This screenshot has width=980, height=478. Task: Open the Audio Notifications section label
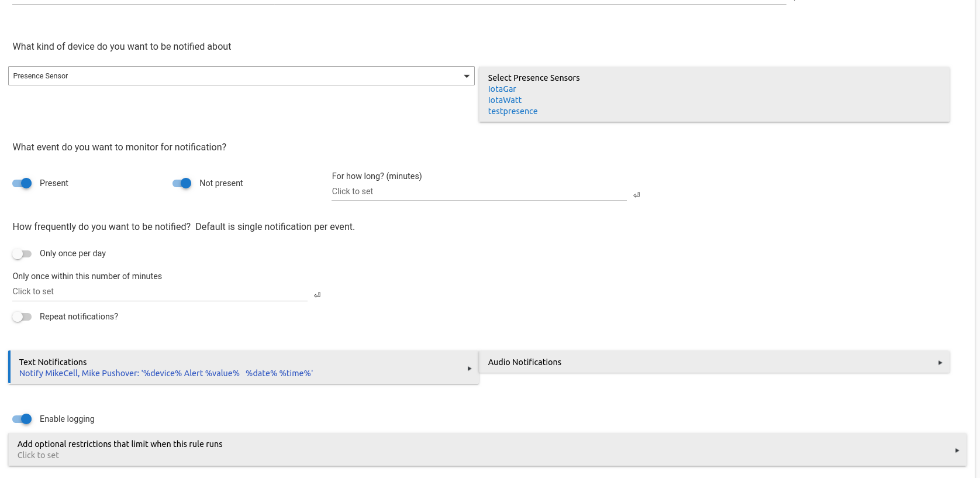pyautogui.click(x=524, y=362)
